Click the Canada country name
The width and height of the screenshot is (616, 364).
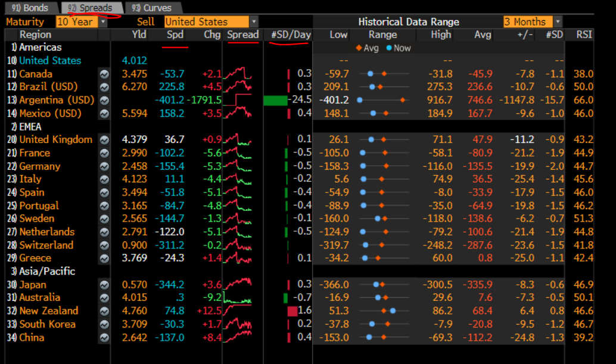(36, 74)
